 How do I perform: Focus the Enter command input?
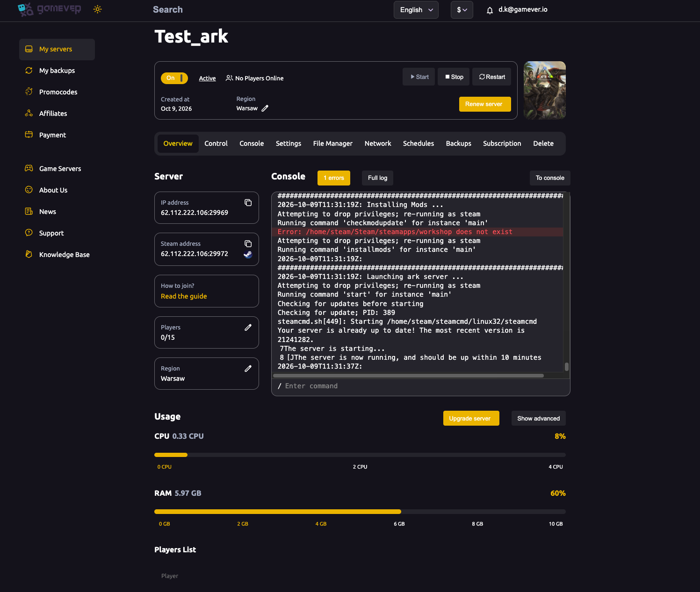(x=420, y=386)
